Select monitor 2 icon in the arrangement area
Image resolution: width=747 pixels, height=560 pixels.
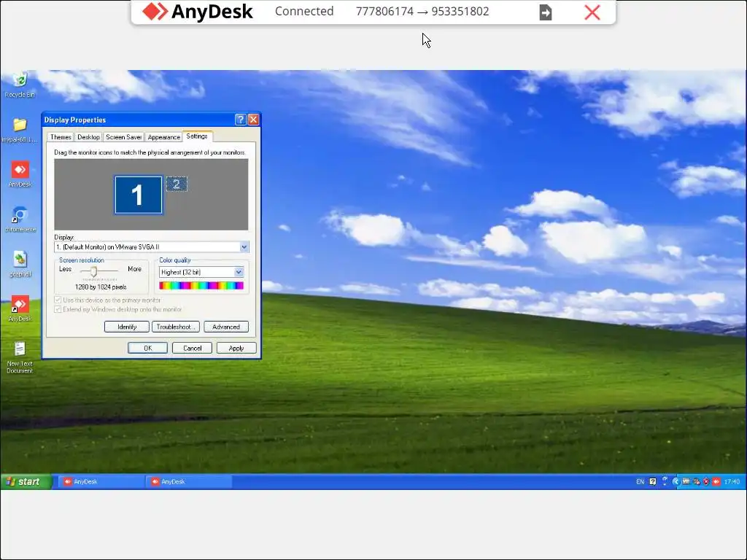tap(177, 184)
